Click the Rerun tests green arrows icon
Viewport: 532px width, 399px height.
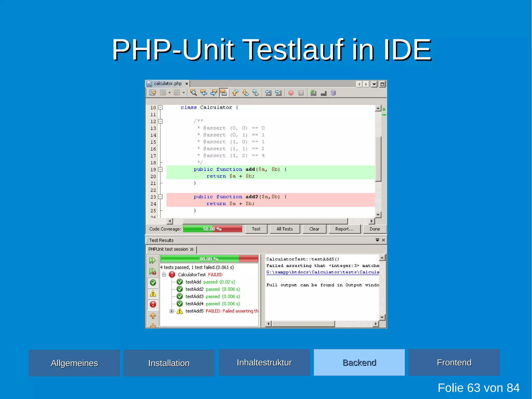pos(152,260)
